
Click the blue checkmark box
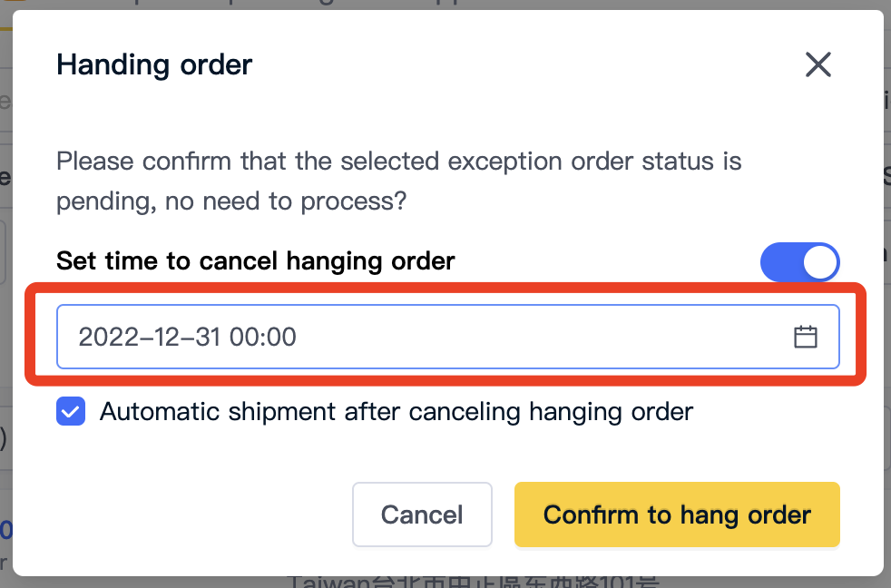(71, 411)
